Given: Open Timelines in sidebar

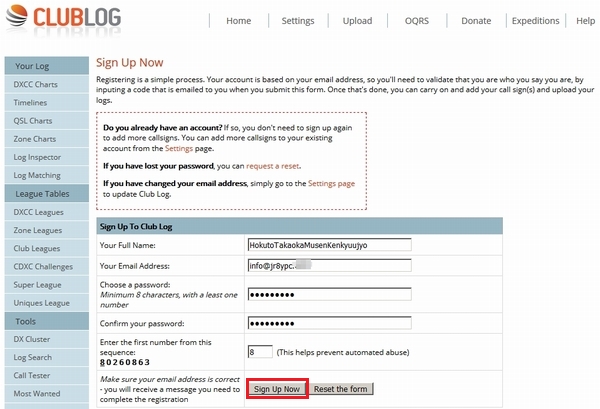Looking at the screenshot, I should pyautogui.click(x=47, y=103).
